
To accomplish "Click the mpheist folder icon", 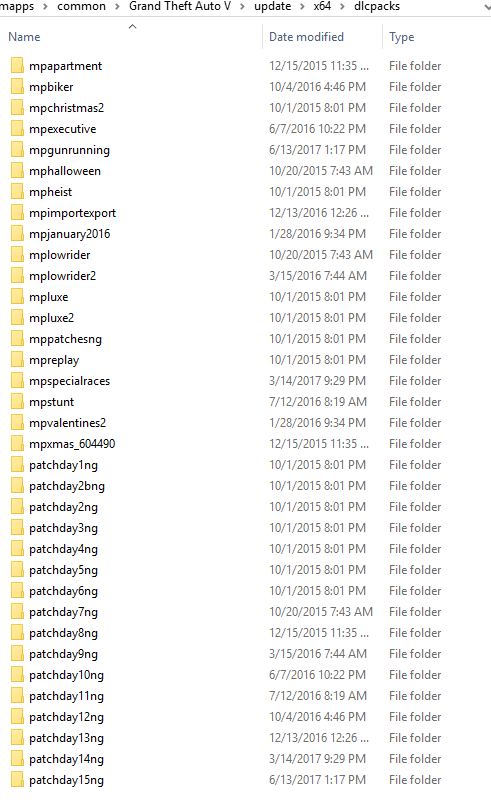I will 17,192.
